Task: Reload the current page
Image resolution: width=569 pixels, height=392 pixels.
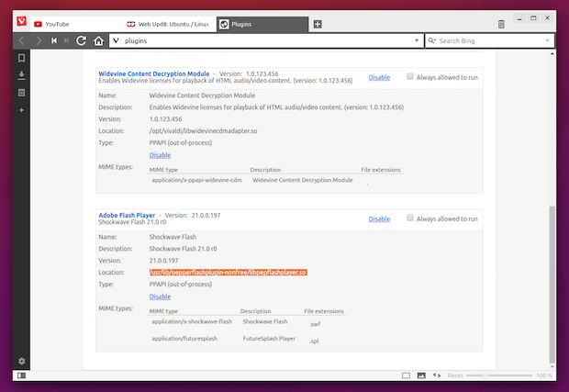Action: 82,40
